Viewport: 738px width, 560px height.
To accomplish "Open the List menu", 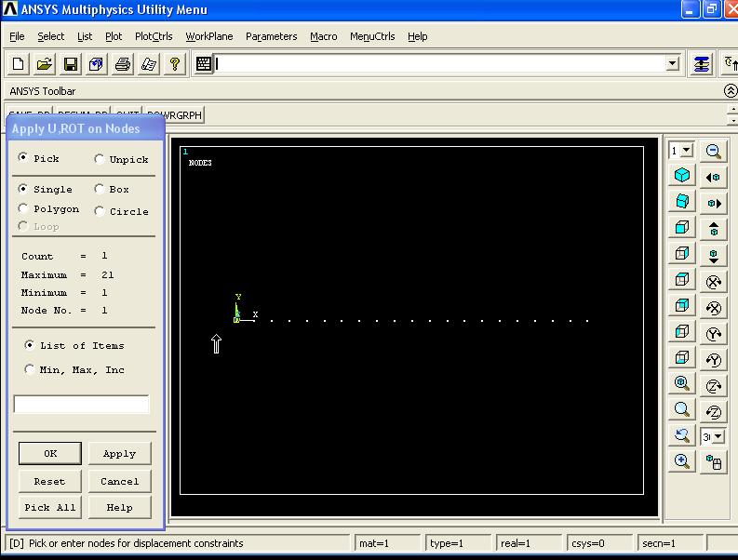I will pyautogui.click(x=85, y=36).
